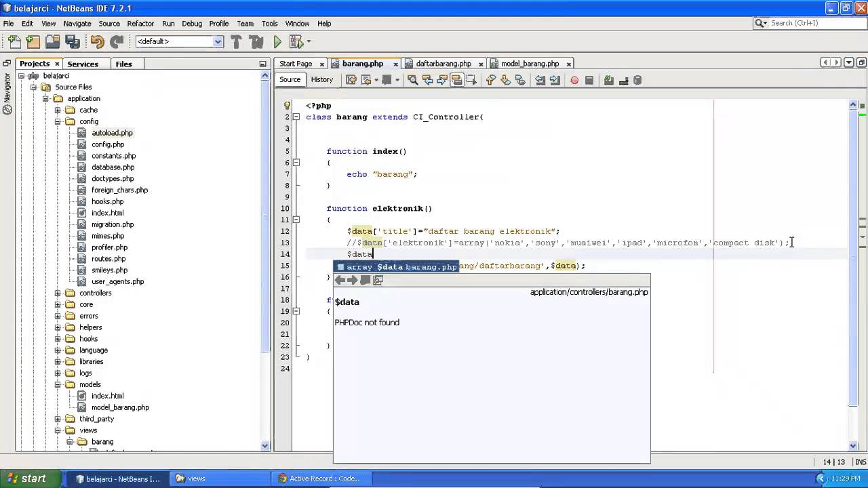Switch to model_barang.php tab
The width and height of the screenshot is (868, 488).
pyautogui.click(x=530, y=64)
